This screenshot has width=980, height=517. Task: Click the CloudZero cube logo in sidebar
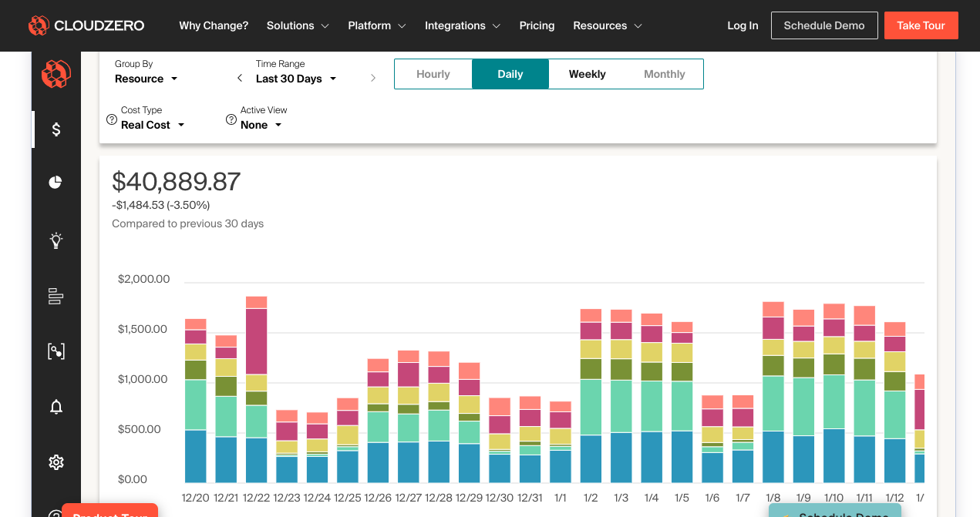(56, 74)
